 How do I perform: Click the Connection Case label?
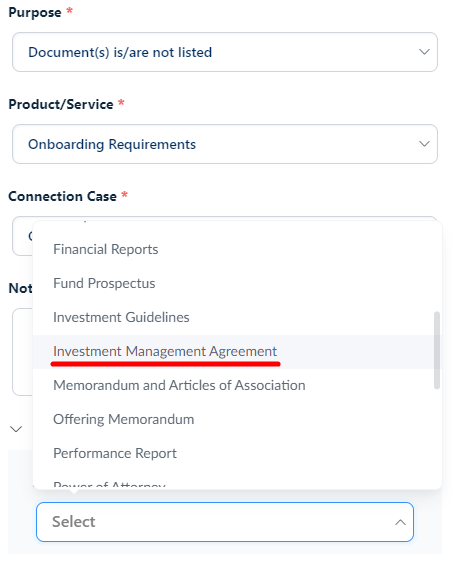[x=62, y=196]
